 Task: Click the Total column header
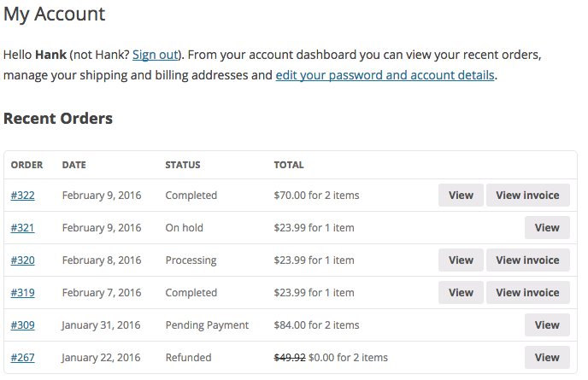(289, 165)
